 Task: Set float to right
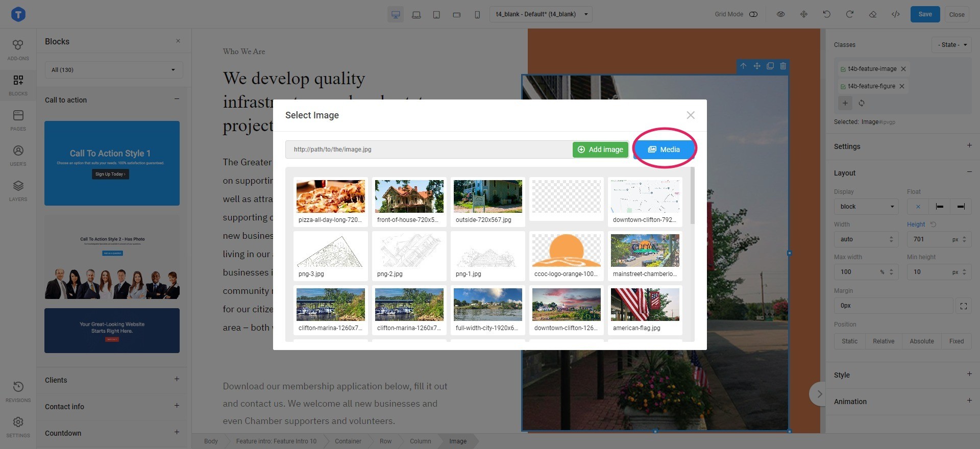click(x=961, y=207)
